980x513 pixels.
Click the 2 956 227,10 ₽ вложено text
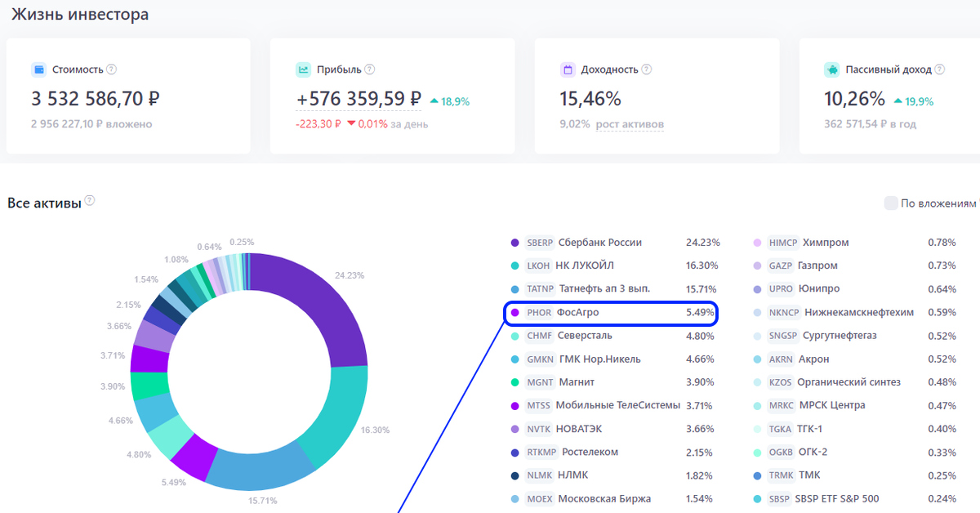coord(91,124)
